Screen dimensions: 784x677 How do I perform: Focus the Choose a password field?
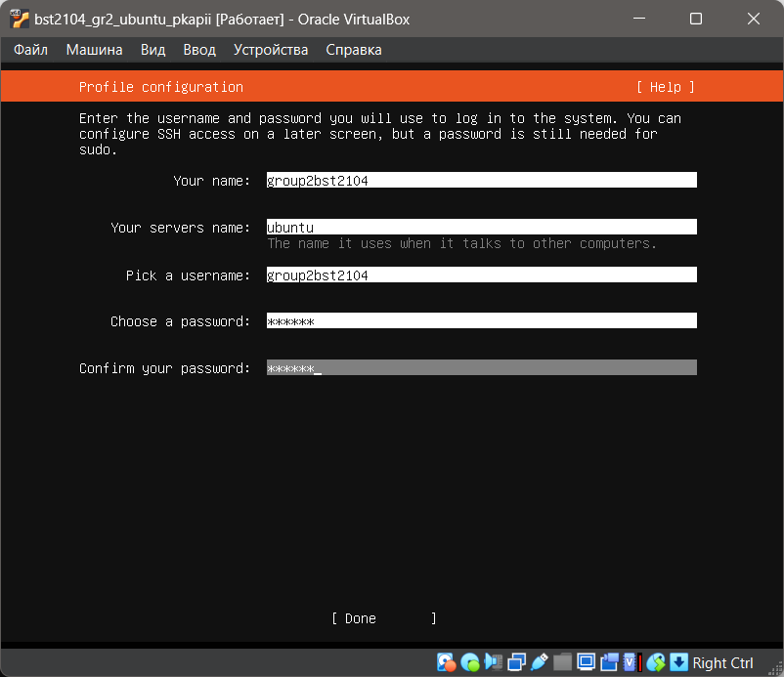coord(482,320)
